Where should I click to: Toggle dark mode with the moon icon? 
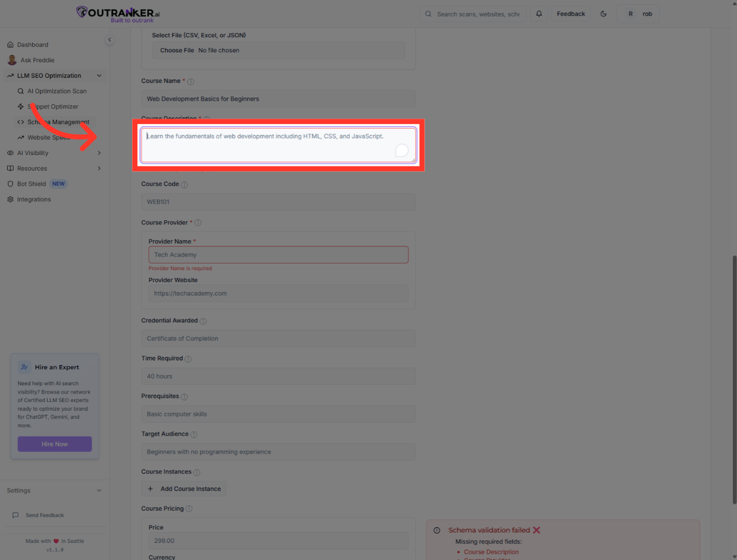(603, 13)
